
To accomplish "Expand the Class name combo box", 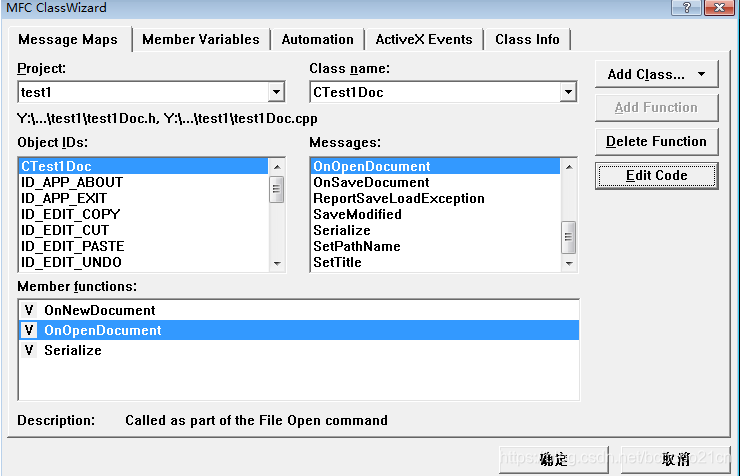I will (x=568, y=92).
